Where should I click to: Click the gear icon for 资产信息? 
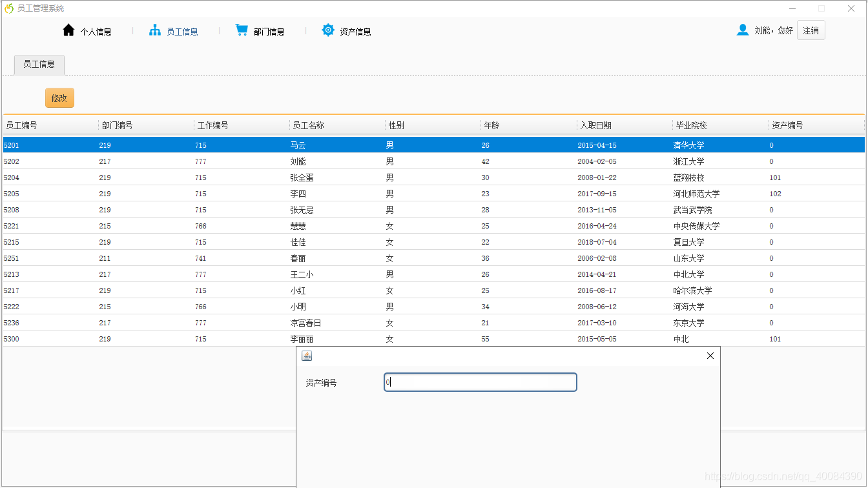point(328,30)
